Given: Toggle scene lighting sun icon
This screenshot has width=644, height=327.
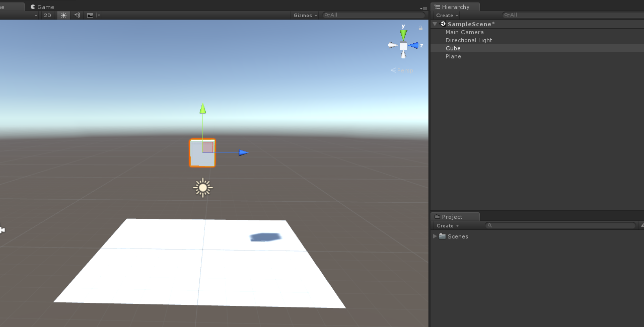Looking at the screenshot, I should [63, 15].
